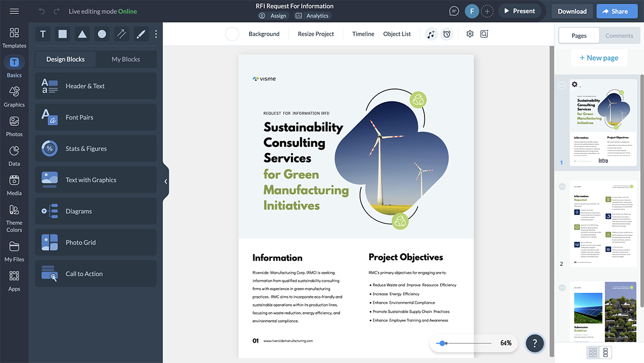Screen dimensions: 644x363
Task: Open the canvas settings gear
Action: pyautogui.click(x=470, y=34)
